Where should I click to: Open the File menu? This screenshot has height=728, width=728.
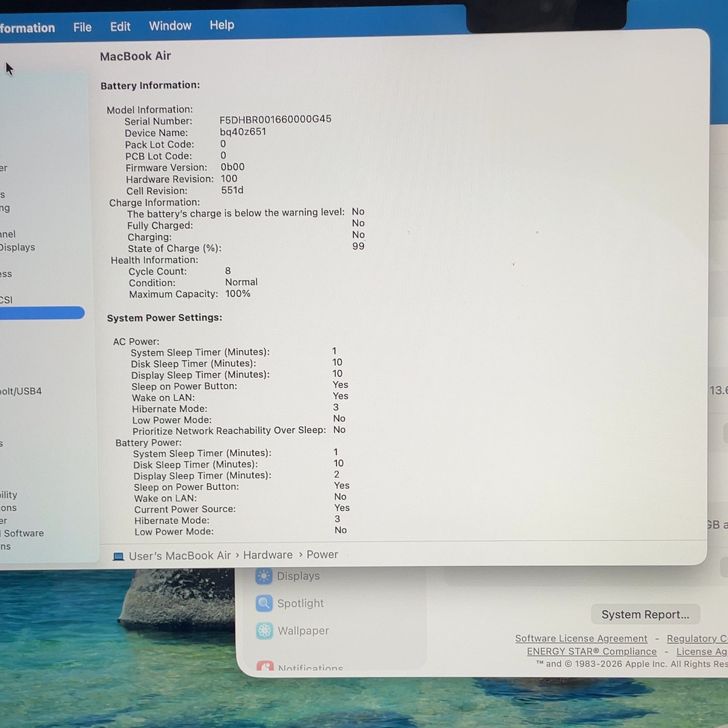83,27
